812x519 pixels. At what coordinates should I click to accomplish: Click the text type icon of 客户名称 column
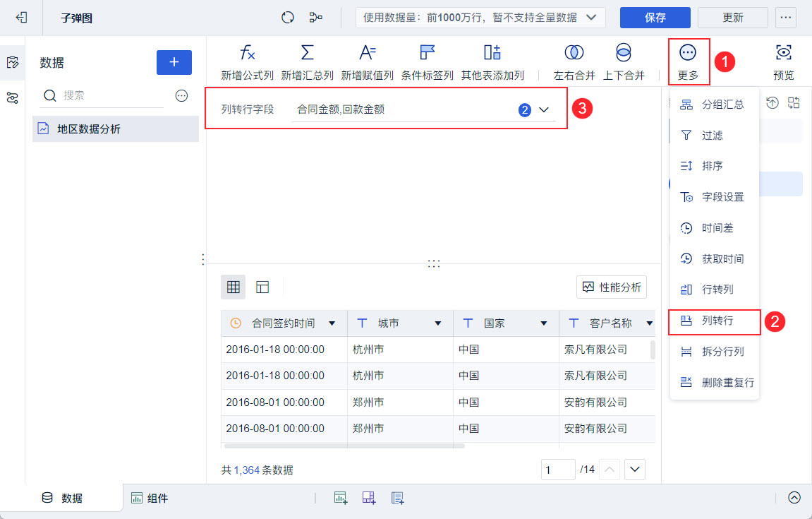574,323
